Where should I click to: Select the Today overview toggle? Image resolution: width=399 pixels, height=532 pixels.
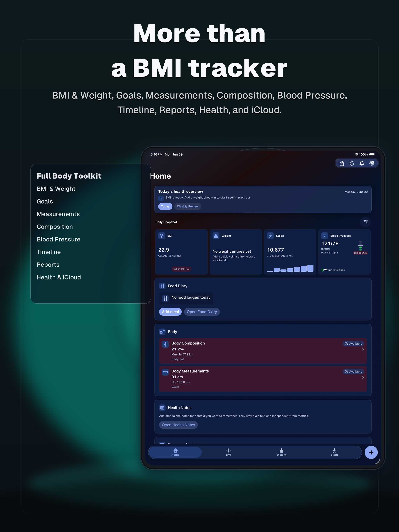click(165, 206)
